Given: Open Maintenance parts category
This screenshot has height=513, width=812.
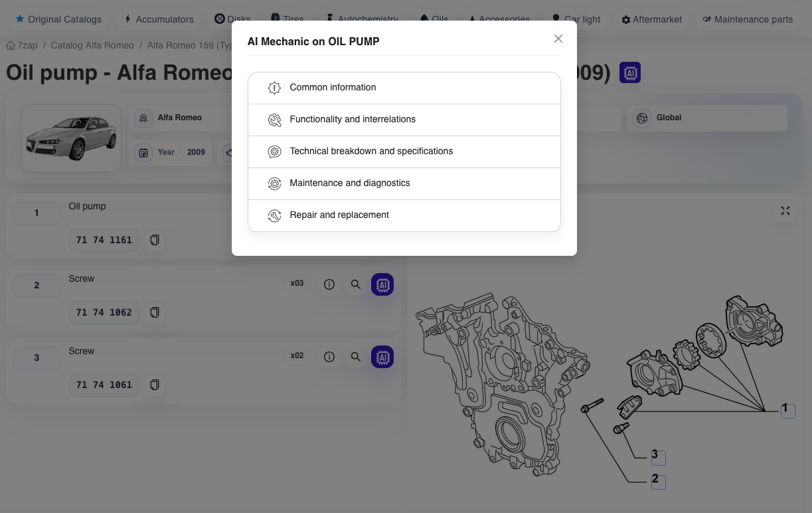Looking at the screenshot, I should tap(748, 19).
